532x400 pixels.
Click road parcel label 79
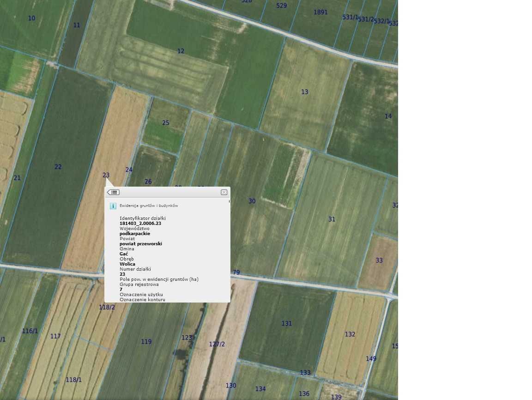point(236,273)
